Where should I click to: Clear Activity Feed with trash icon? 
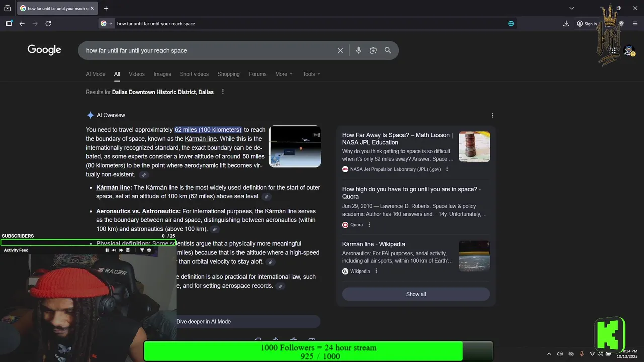tap(128, 250)
